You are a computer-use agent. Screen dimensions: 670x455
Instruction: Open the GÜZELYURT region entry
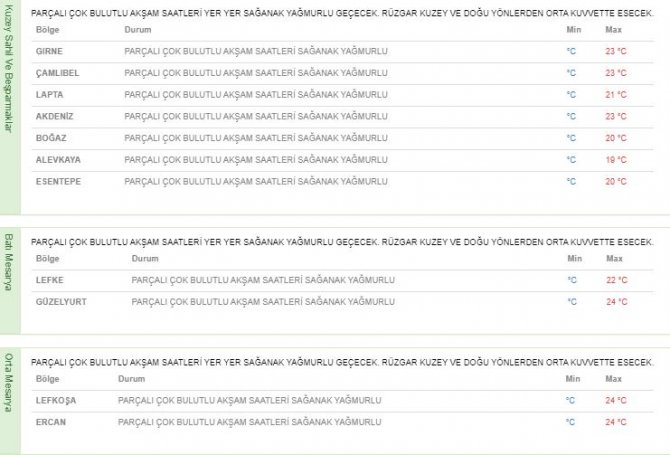click(58, 301)
